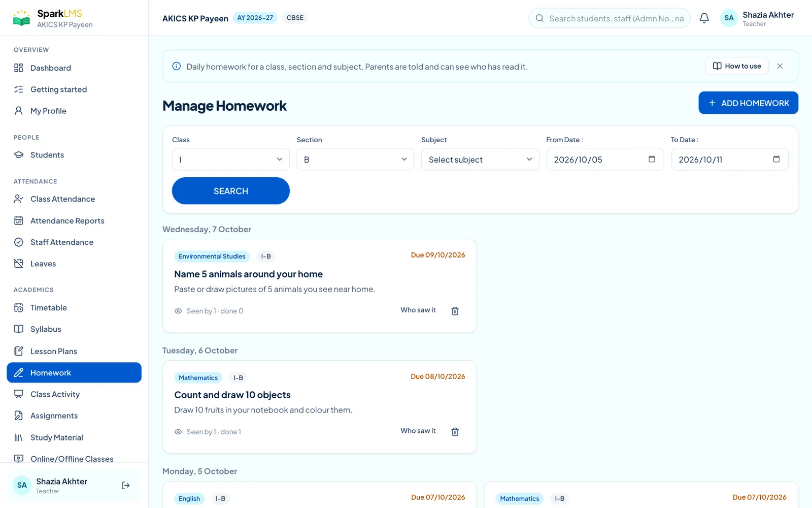Image resolution: width=812 pixels, height=508 pixels.
Task: Click the SEARCH button
Action: point(231,191)
